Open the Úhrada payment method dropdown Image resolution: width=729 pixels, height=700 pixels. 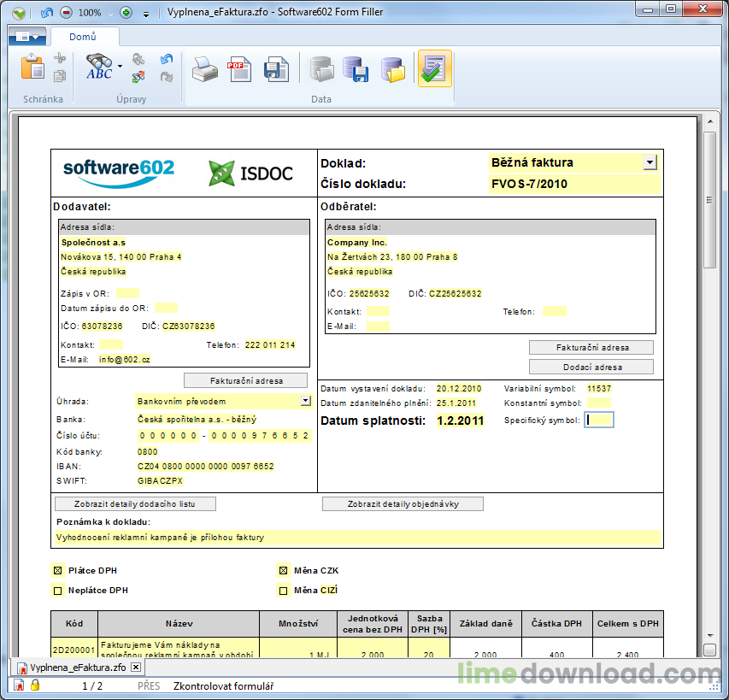[305, 401]
